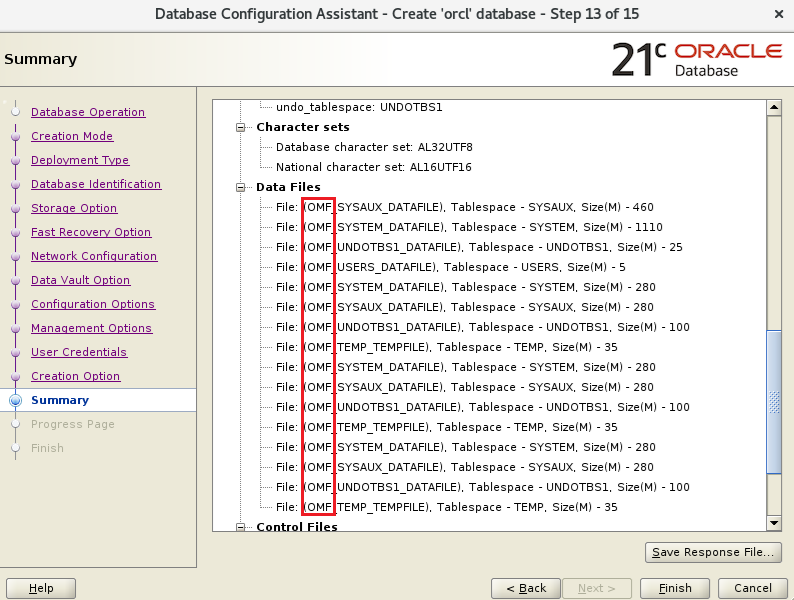This screenshot has width=794, height=600.
Task: Cancel the database creation wizard
Action: [x=752, y=588]
